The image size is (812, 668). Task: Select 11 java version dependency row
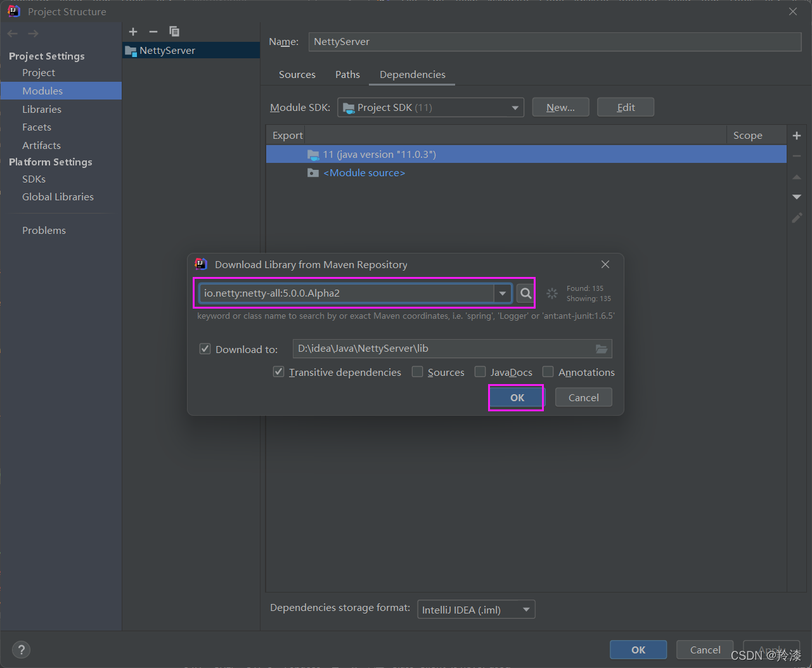tap(526, 155)
